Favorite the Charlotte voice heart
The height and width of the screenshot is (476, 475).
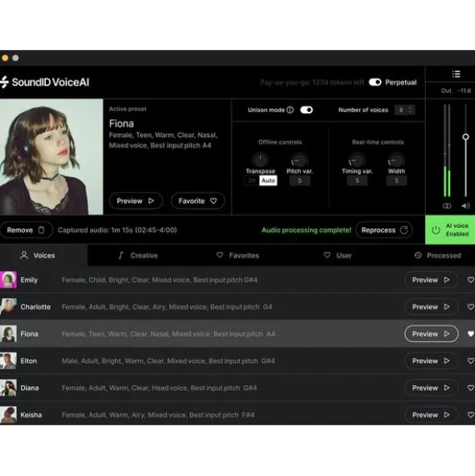470,307
